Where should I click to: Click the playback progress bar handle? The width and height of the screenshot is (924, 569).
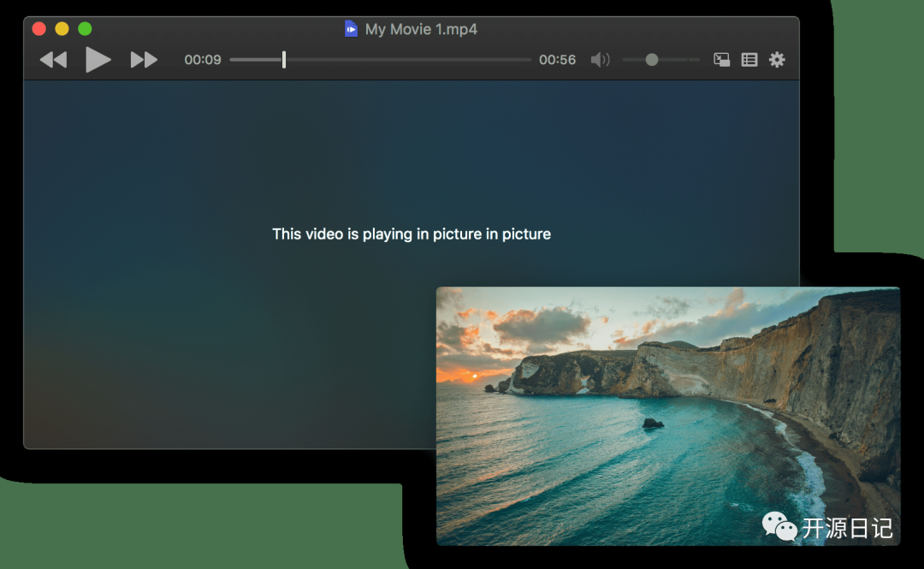pyautogui.click(x=284, y=60)
